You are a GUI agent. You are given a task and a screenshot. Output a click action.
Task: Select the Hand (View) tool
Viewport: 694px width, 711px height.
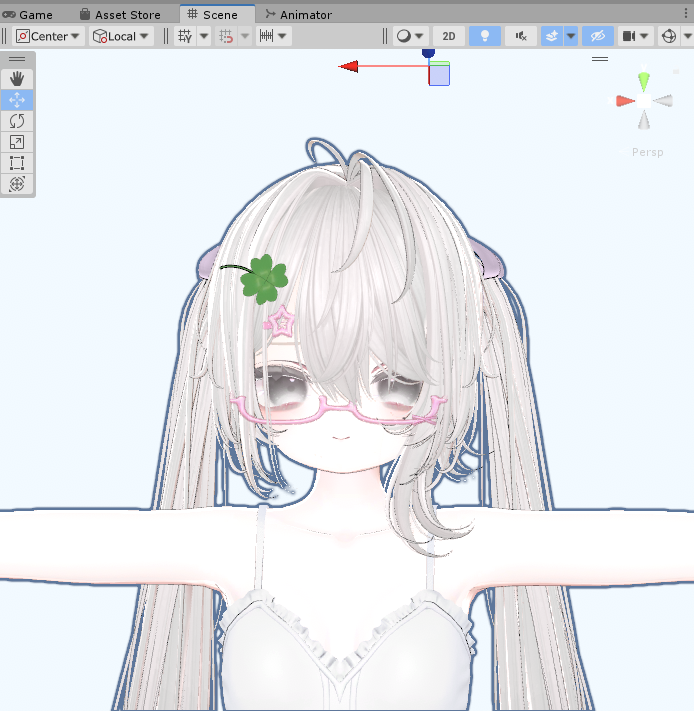tap(17, 79)
